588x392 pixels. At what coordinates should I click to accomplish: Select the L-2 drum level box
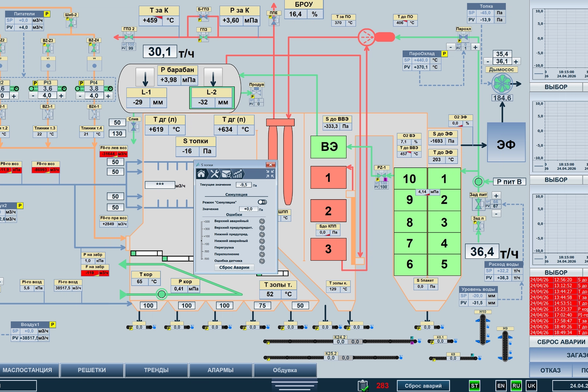click(211, 98)
